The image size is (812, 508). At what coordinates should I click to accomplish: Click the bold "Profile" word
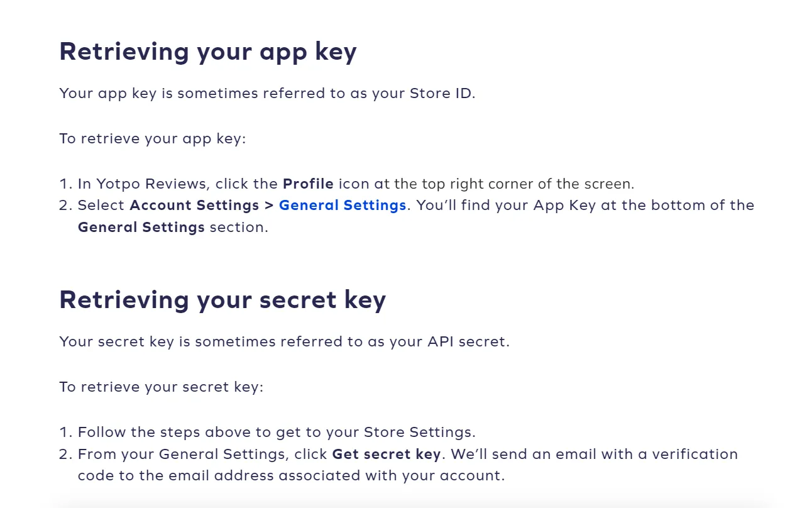[308, 184]
